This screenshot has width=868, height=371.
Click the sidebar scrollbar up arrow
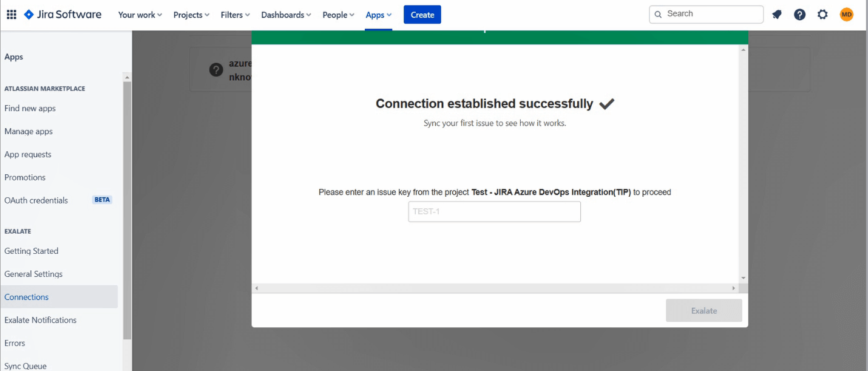click(x=127, y=77)
